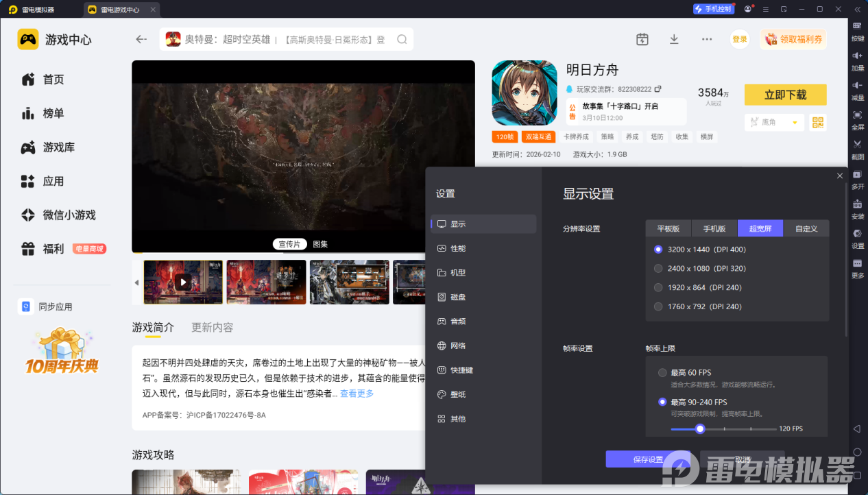The height and width of the screenshot is (495, 868).
Task: Open the 磁盘 disk settings
Action: pyautogui.click(x=483, y=297)
